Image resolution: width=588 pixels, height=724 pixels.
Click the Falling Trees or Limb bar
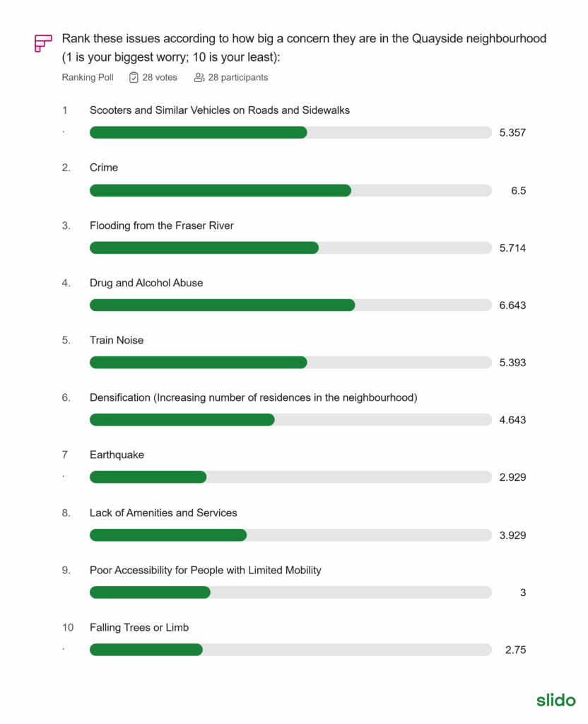[290, 649]
